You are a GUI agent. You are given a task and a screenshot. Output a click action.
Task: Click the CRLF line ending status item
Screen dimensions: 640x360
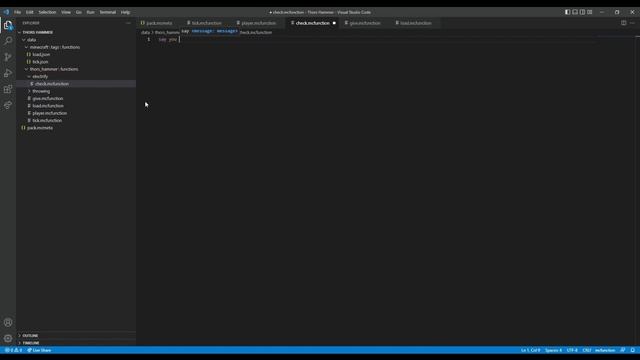coord(587,350)
